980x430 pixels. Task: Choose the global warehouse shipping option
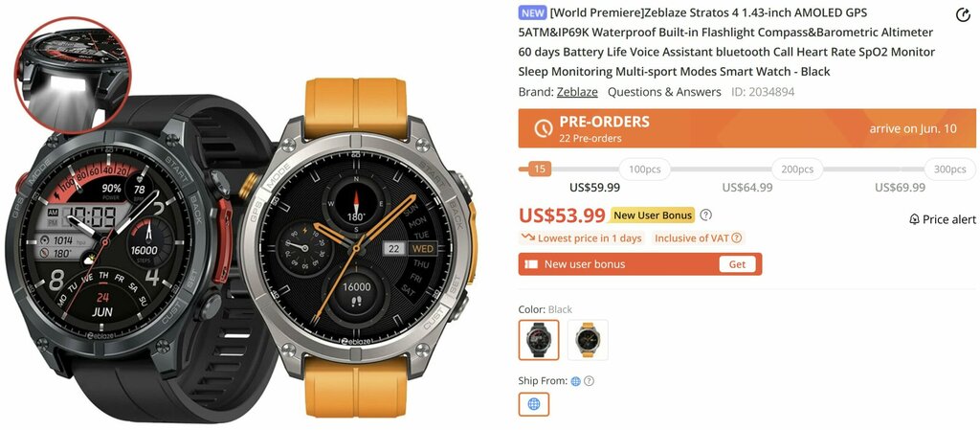(x=534, y=404)
